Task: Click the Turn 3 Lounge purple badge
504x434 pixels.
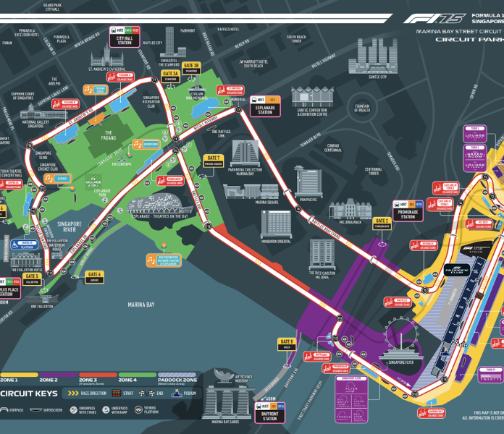Action: (475, 135)
